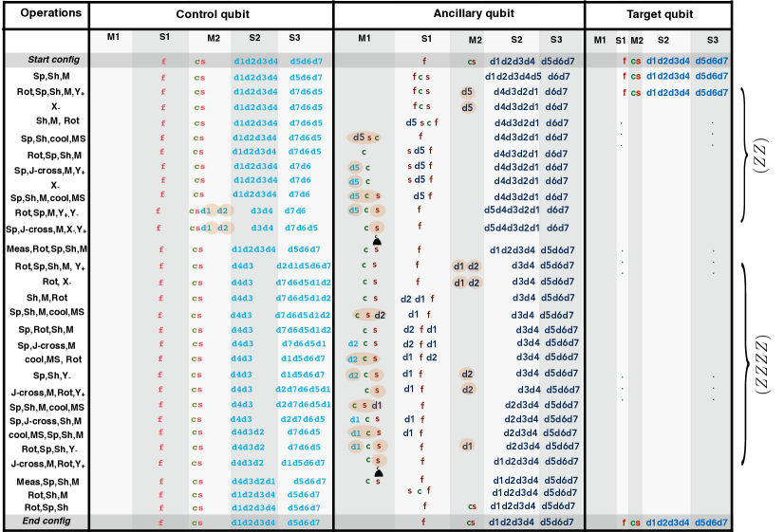This screenshot has height=532, width=784.
Task: Click the "Sp,J-cross,M,Y+" operation label
Action: [x=49, y=171]
